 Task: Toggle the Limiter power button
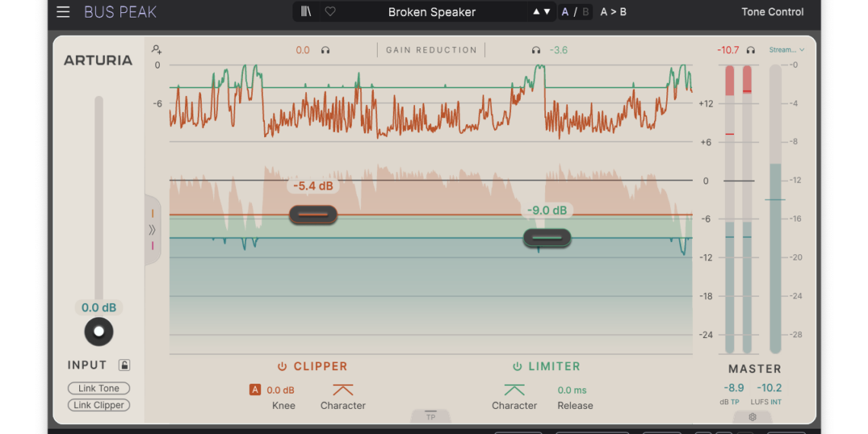pyautogui.click(x=517, y=366)
